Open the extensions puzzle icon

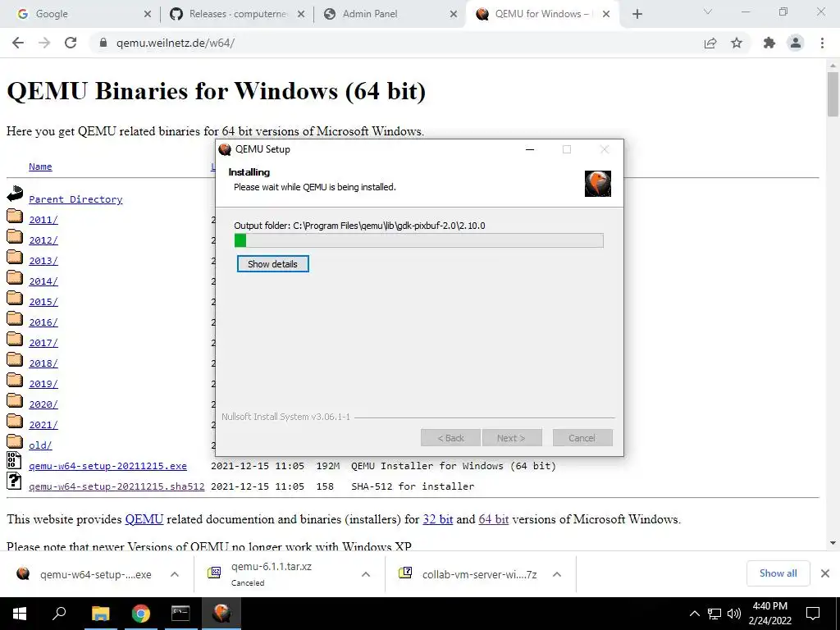pyautogui.click(x=769, y=43)
